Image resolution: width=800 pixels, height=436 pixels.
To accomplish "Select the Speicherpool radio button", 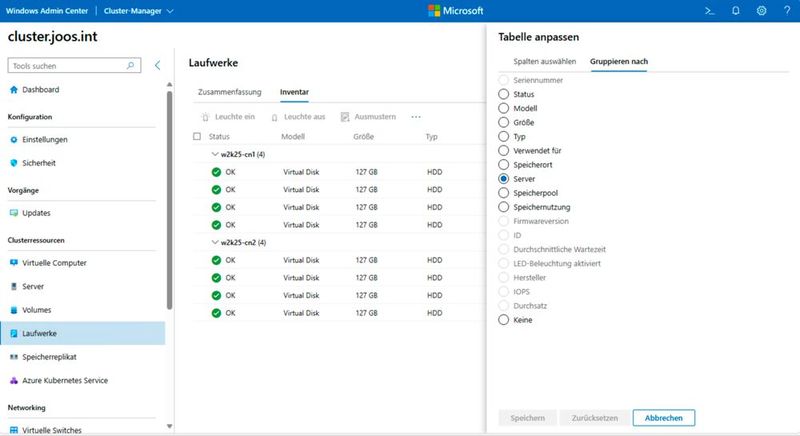I will pos(504,193).
